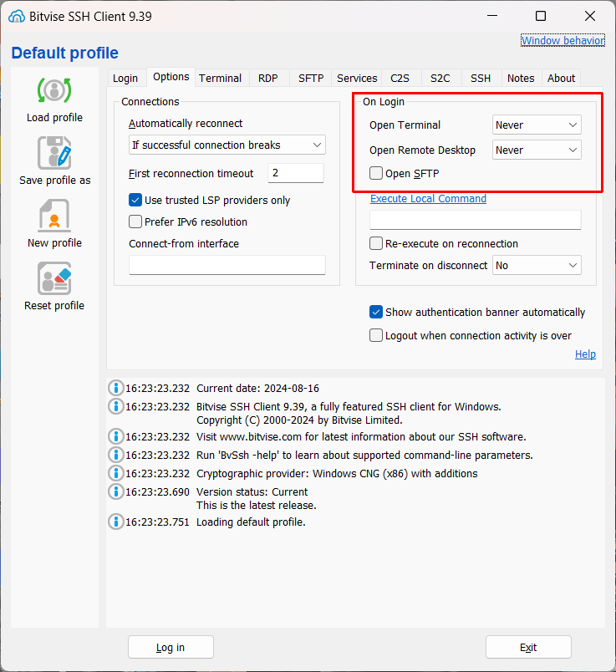Open the Terminate on disconnect dropdown
The image size is (616, 672).
pyautogui.click(x=537, y=265)
